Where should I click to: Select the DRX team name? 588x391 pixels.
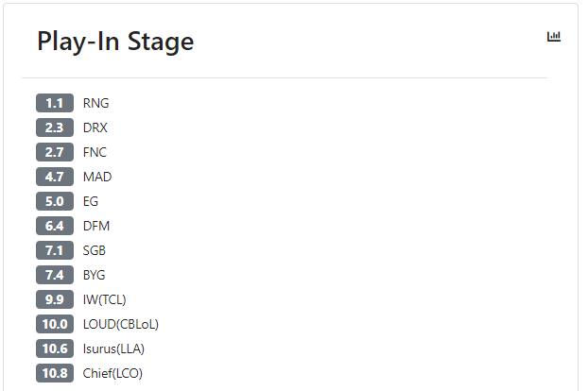click(95, 127)
